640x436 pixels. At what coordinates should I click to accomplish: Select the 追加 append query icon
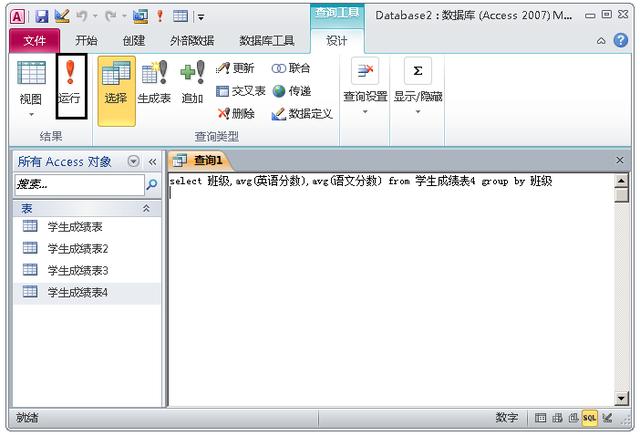(x=192, y=82)
